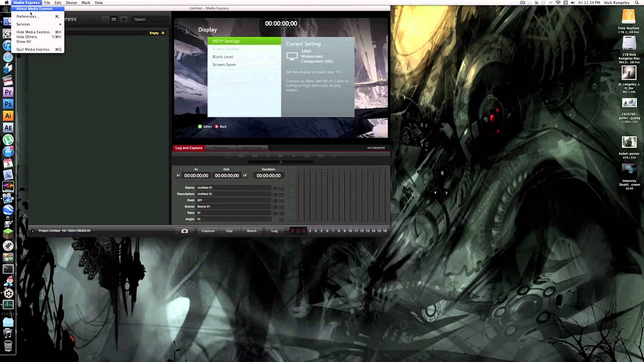644x362 pixels.
Task: Click the mark Out point button
Action: point(245,175)
